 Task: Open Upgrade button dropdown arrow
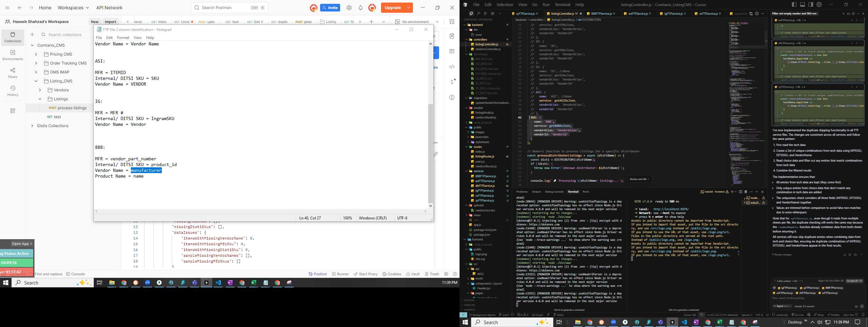(409, 8)
